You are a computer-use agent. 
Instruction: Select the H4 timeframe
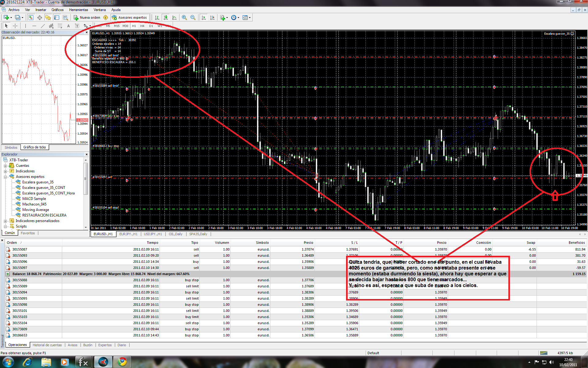142,26
